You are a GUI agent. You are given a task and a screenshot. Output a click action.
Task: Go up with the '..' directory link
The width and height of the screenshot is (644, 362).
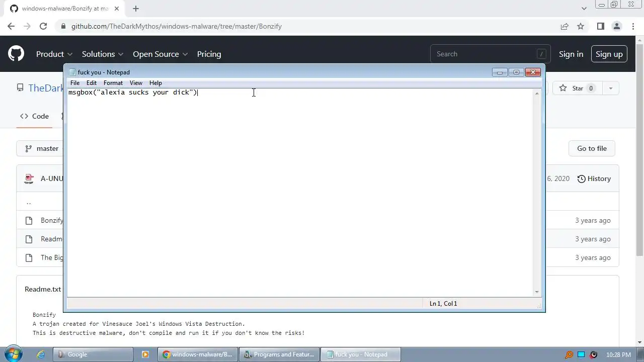(29, 202)
